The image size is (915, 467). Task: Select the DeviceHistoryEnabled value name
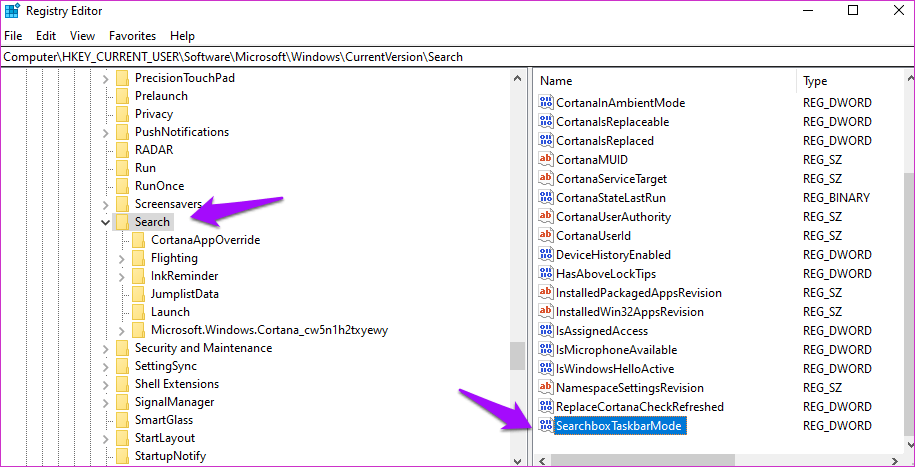613,255
